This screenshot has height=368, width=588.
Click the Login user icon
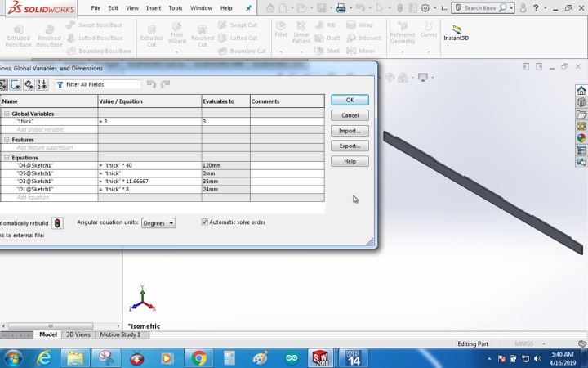(523, 8)
